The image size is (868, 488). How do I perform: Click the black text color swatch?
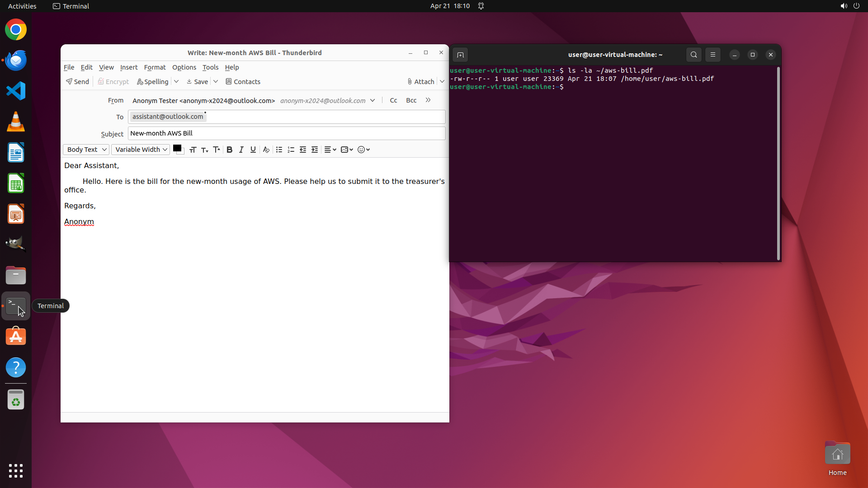177,148
